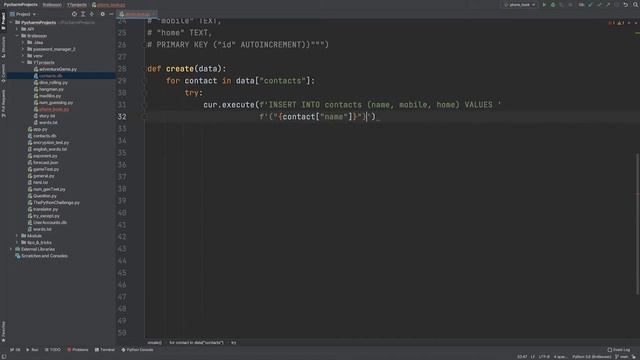
Task: Click the try breadcrumb below the editor
Action: [x=233, y=342]
